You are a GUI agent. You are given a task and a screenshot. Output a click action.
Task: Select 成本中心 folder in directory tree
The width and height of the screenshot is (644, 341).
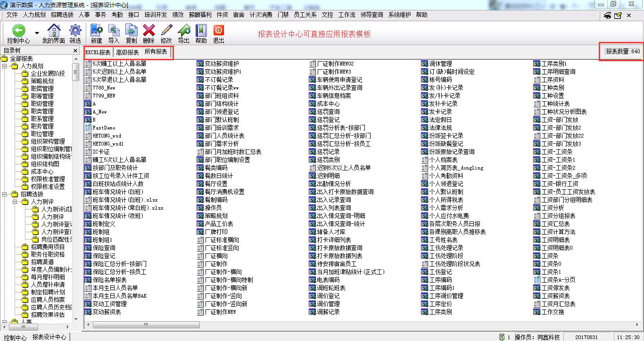pos(42,171)
